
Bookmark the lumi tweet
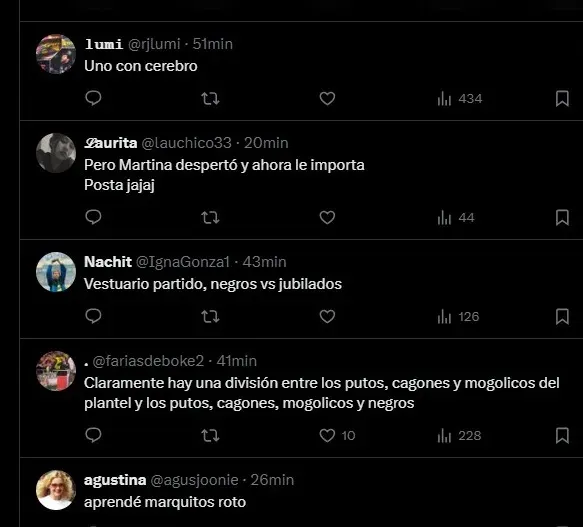[562, 99]
